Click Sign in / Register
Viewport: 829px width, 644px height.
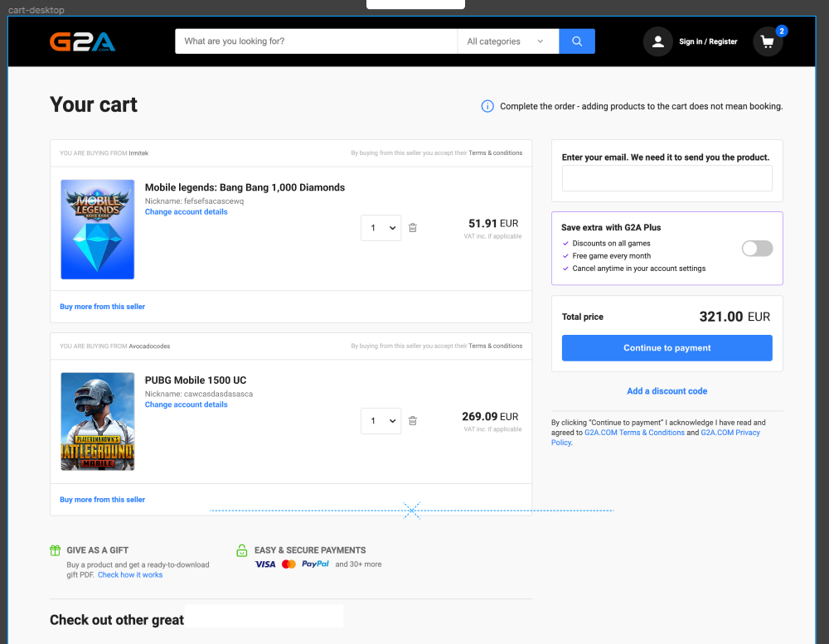[x=707, y=41]
